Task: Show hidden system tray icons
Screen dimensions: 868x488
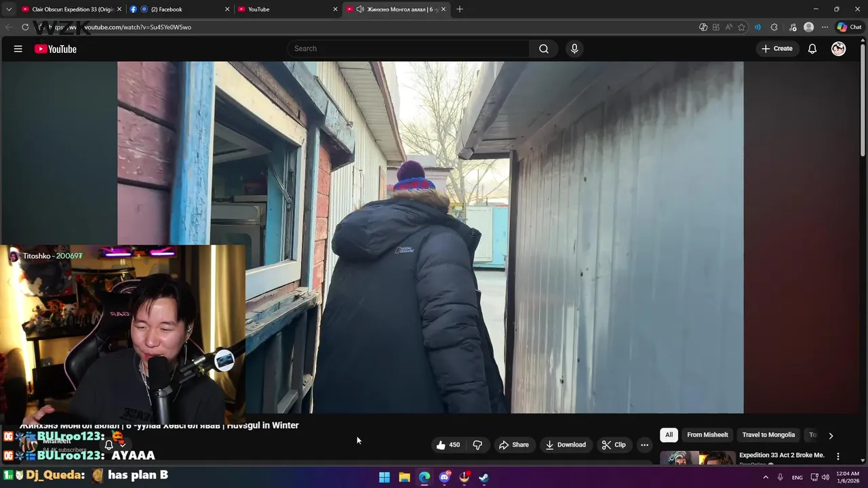Action: click(x=766, y=477)
